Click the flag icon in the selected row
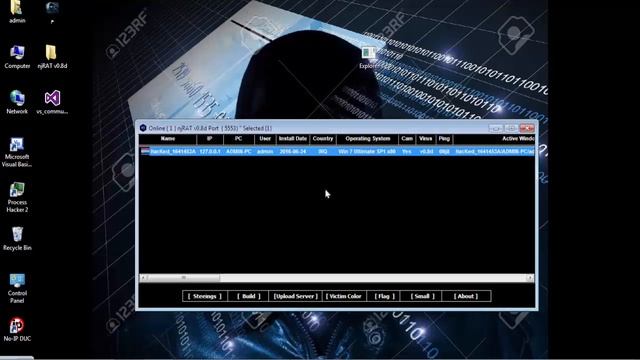Image resolution: width=640 pixels, height=360 pixels. click(x=145, y=151)
